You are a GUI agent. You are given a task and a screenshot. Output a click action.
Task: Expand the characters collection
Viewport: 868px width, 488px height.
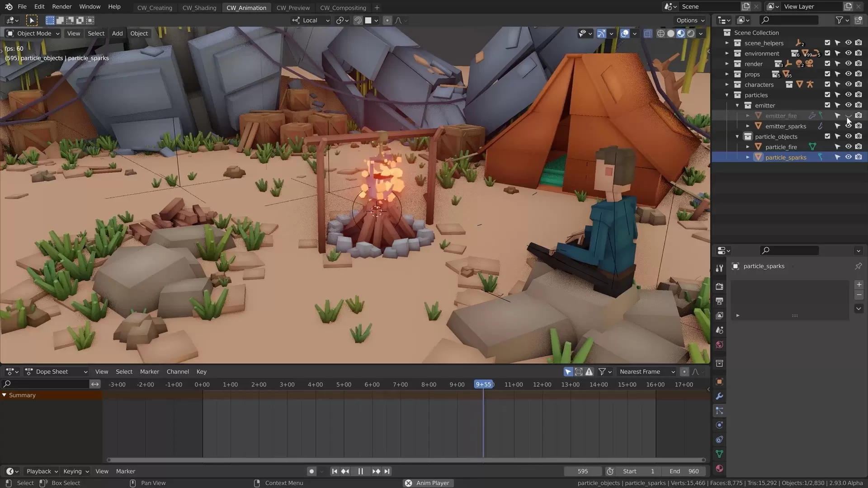[x=727, y=84]
